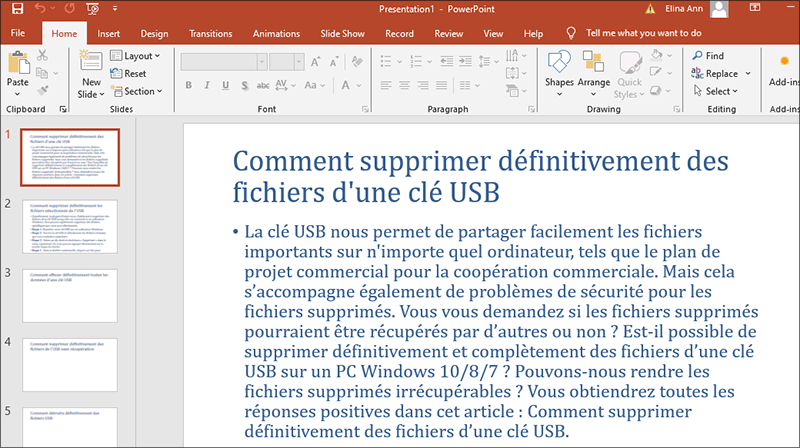
Task: Start presentation from beginning icon
Action: [93, 8]
